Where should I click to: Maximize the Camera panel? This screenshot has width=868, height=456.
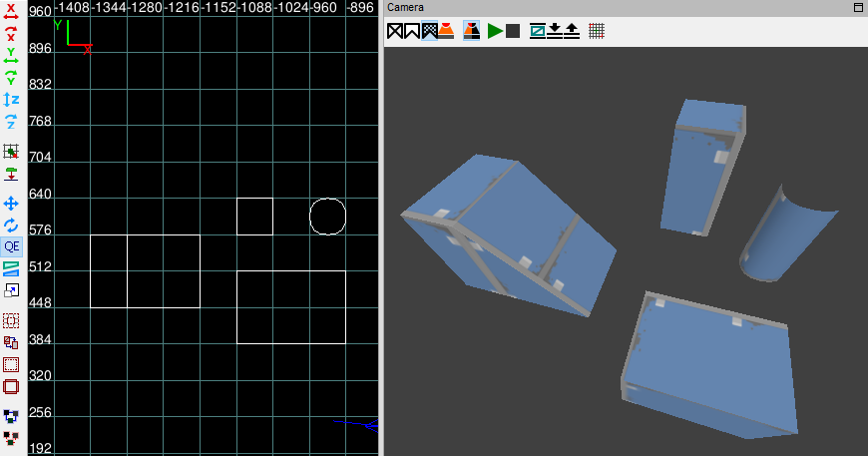tap(859, 7)
